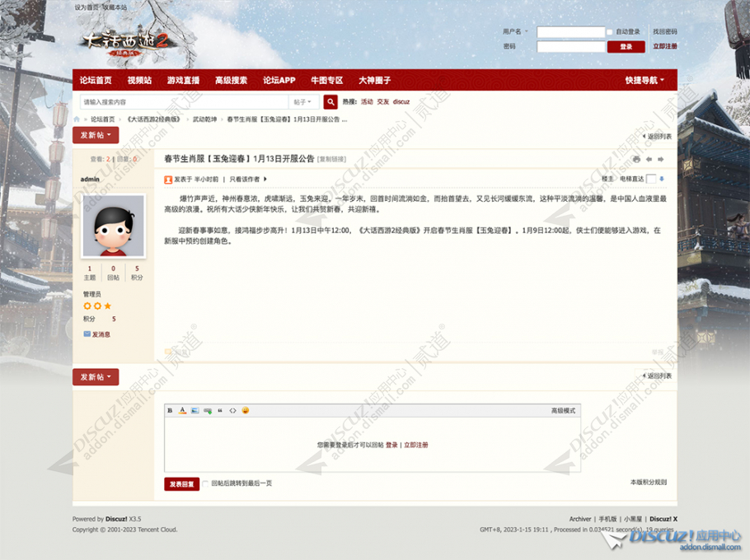Viewport: 750px width, 560px height.
Task: Click the lower 返回列表 link
Action: coord(658,376)
